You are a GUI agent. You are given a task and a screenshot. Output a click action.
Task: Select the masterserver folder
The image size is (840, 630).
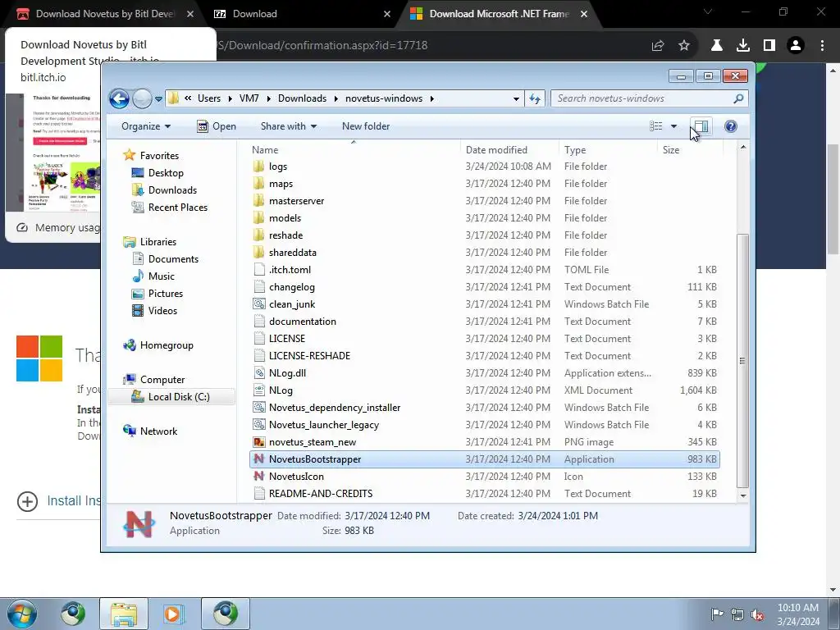tap(296, 201)
